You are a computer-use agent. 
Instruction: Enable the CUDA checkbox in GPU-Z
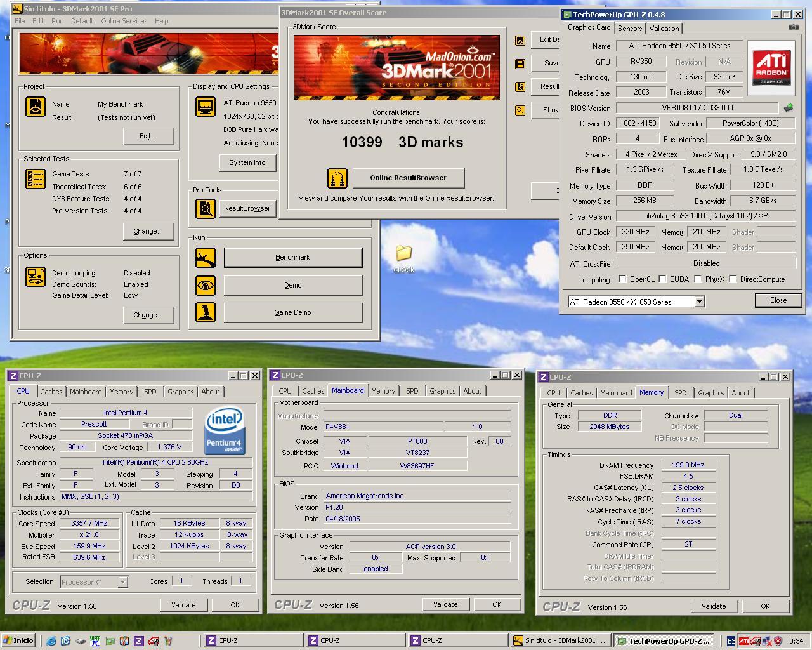662,279
